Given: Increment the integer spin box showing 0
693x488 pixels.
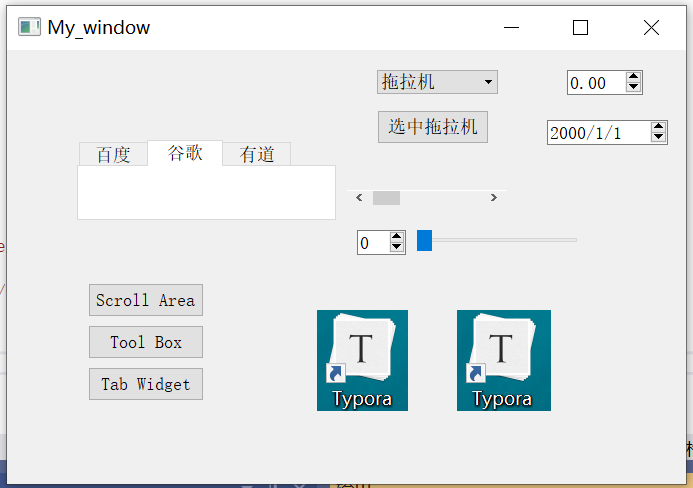Looking at the screenshot, I should coord(396,237).
